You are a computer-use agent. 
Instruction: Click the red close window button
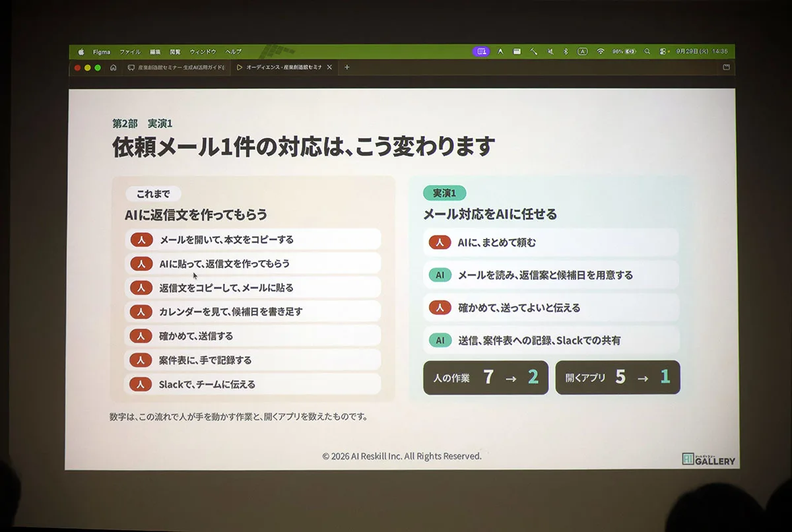pos(77,67)
